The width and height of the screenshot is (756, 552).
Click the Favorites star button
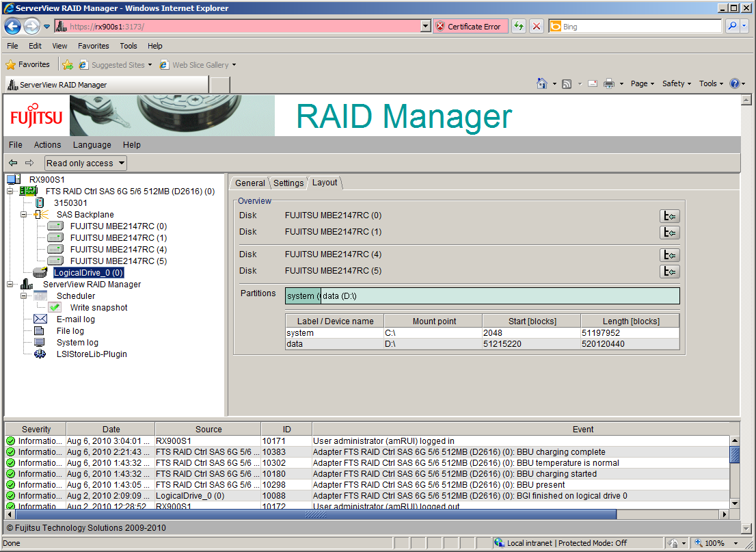27,65
